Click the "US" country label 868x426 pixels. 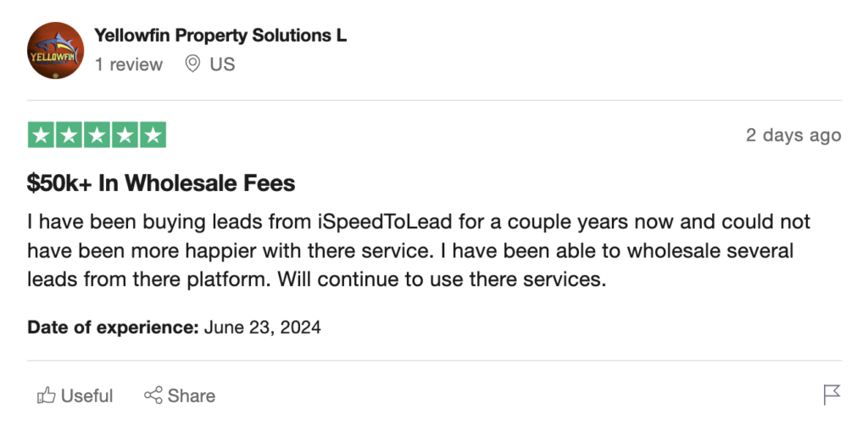(x=222, y=64)
